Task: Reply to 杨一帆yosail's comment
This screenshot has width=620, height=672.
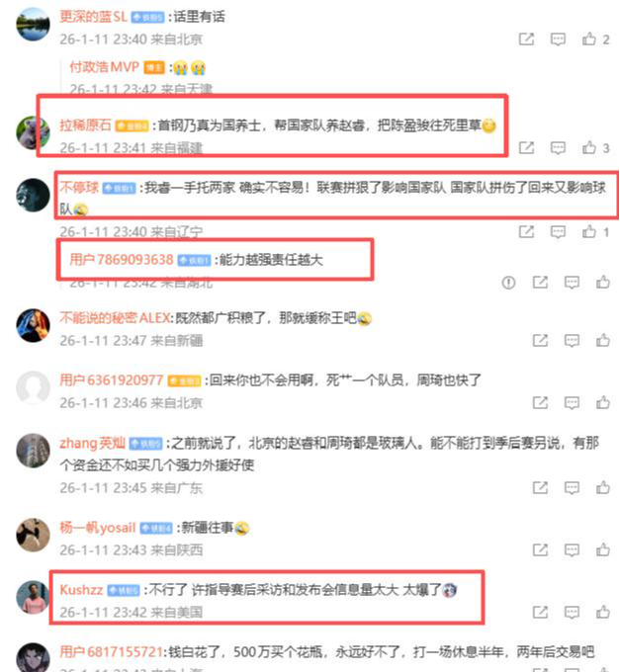Action: (572, 549)
